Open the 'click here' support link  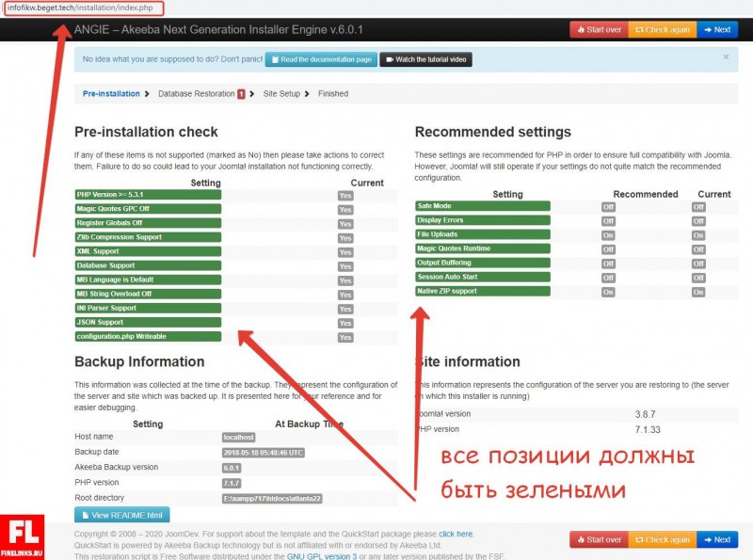(456, 534)
